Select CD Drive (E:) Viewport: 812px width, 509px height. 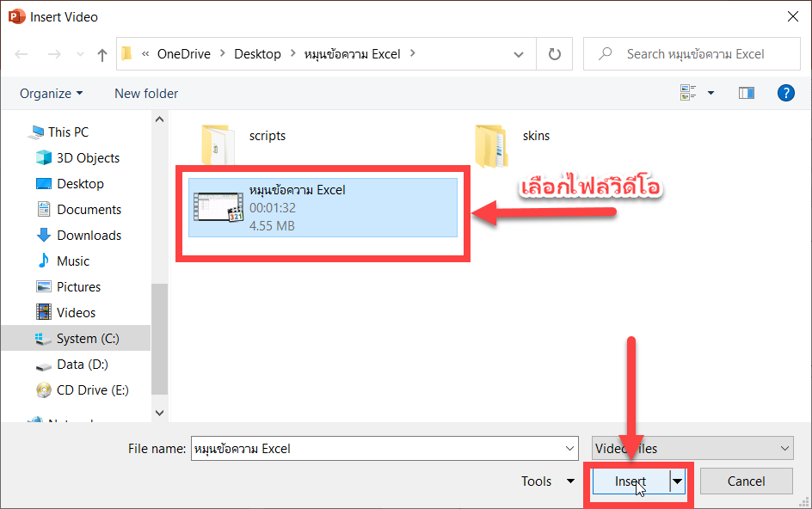point(93,389)
